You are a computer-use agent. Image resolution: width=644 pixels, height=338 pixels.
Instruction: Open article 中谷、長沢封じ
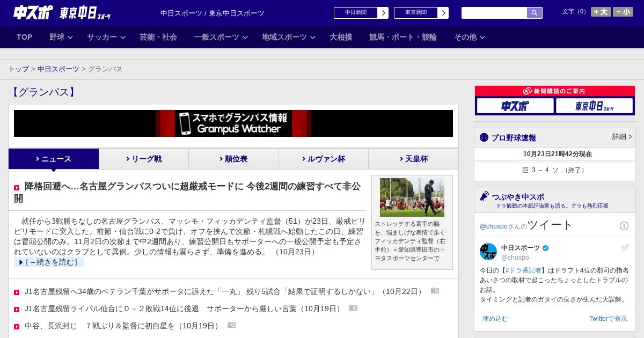[123, 326]
